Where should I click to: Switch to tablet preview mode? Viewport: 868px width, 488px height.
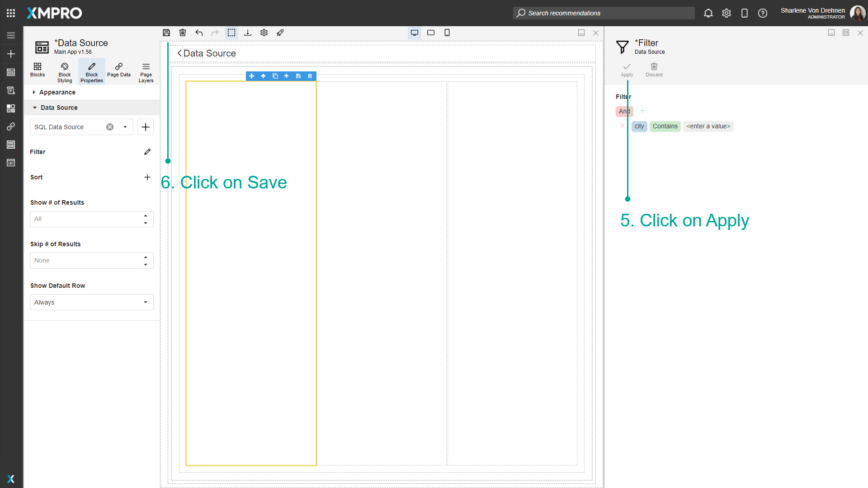coord(430,33)
